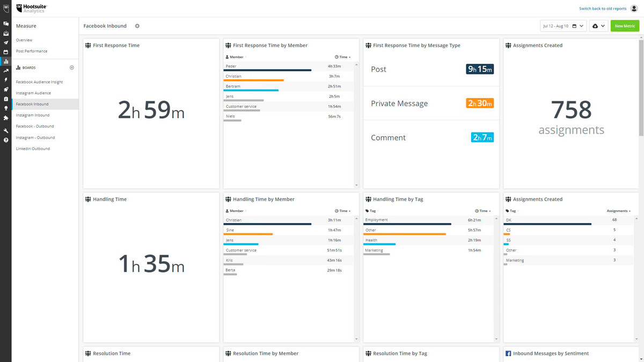Click the calendar icon in date range

574,26
